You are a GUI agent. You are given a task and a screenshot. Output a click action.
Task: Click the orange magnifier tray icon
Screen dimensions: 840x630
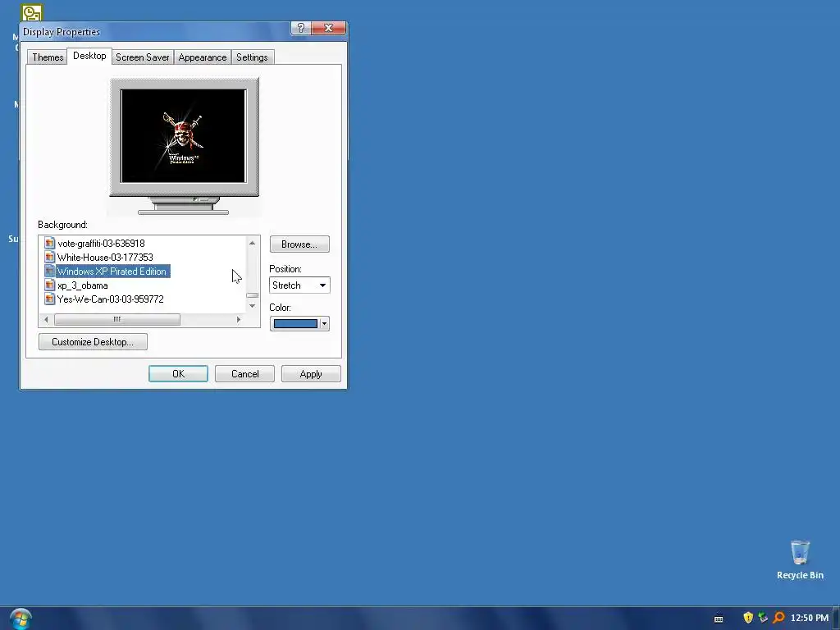[x=778, y=618]
